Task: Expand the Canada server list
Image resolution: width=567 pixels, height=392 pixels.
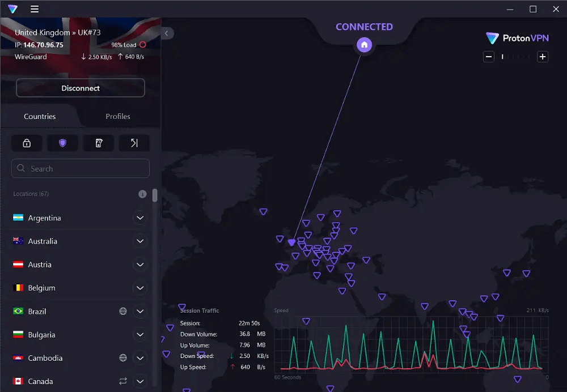Action: point(140,381)
